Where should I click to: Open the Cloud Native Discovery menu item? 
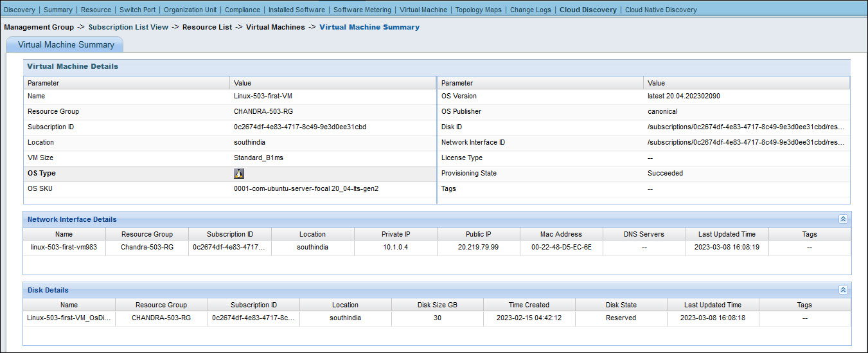(x=661, y=10)
